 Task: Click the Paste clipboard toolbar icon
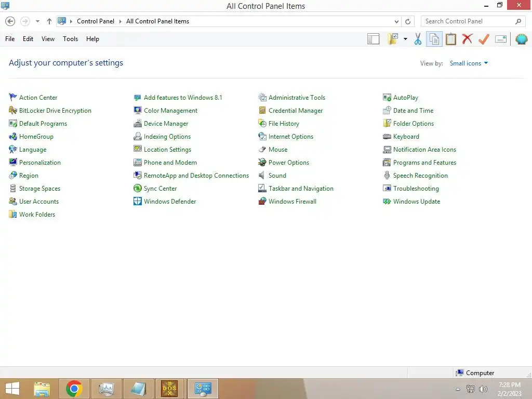click(x=450, y=39)
